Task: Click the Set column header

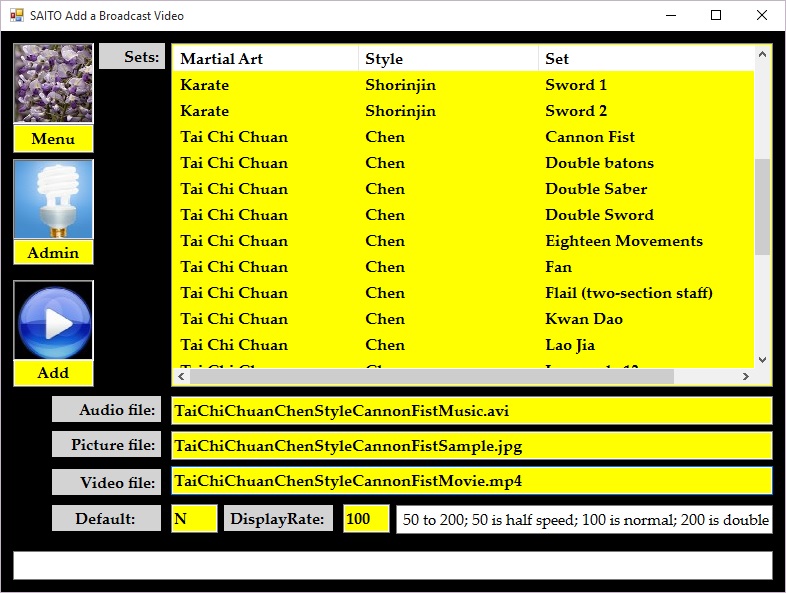Action: click(x=645, y=59)
